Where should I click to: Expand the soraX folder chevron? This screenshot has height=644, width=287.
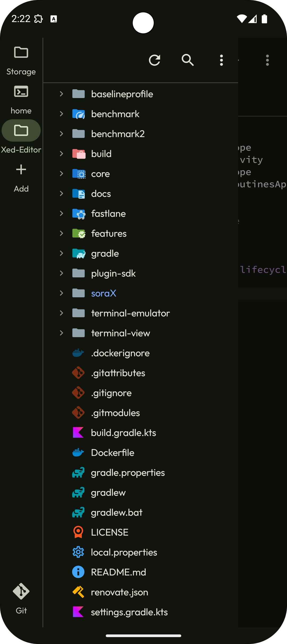(61, 293)
